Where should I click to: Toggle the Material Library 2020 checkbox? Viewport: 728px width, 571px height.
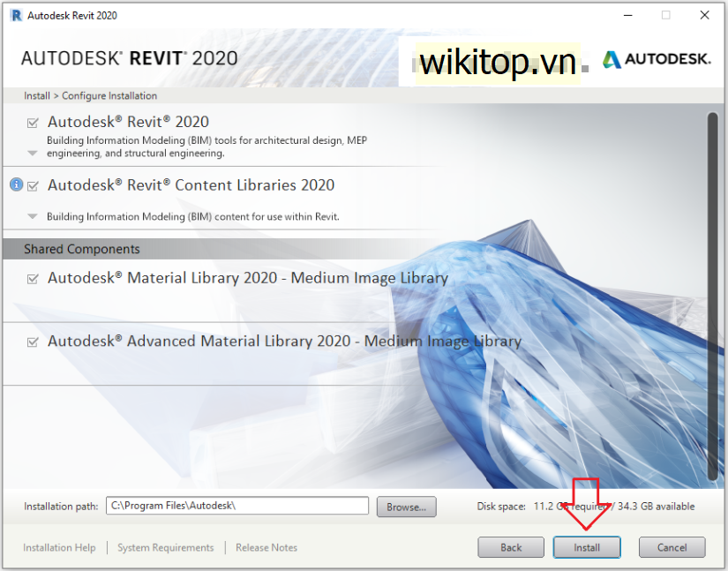(x=33, y=279)
